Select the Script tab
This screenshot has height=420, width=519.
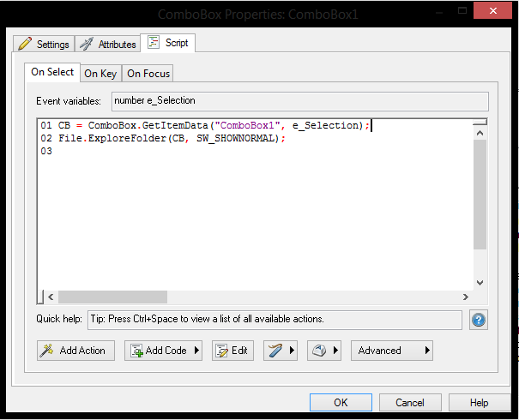168,43
